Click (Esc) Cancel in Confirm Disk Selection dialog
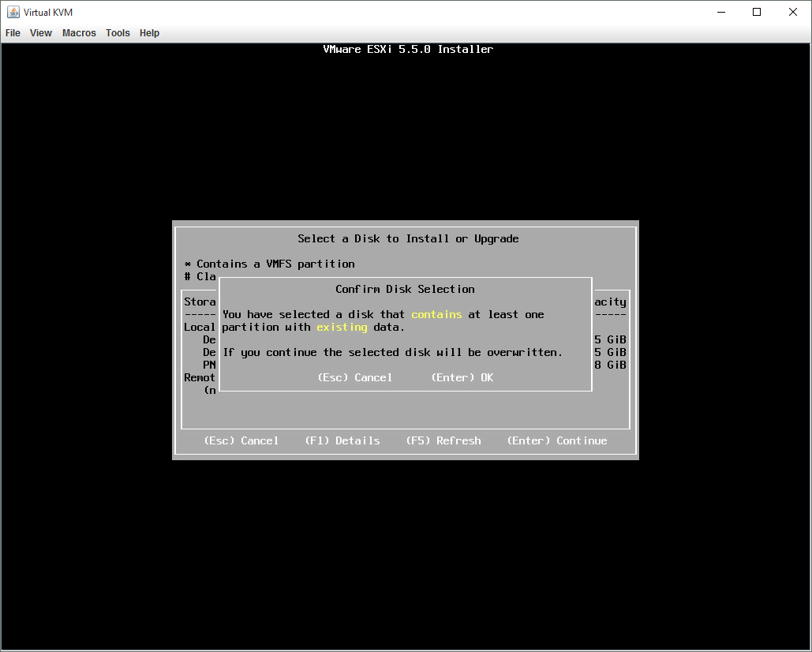Screen dimensions: 812x652 [x=354, y=377]
